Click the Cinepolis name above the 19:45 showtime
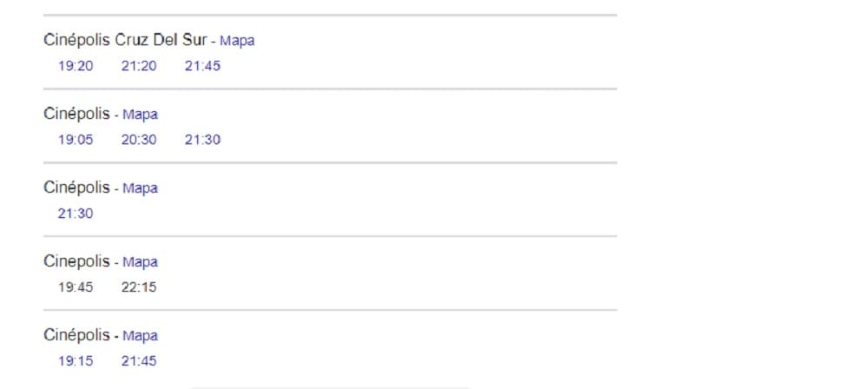Screen dimensions: 868x389 coord(76,261)
